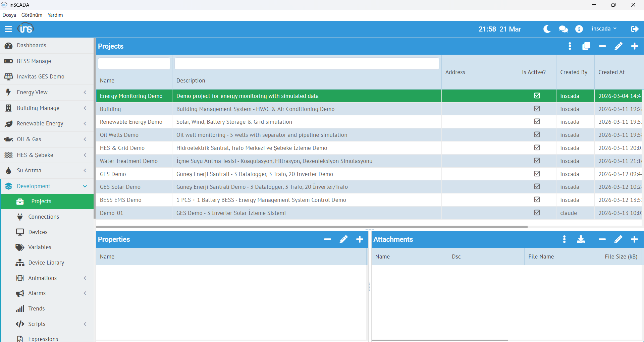Click the info circle icon in header
Screen dimensions: 644x342
579,29
